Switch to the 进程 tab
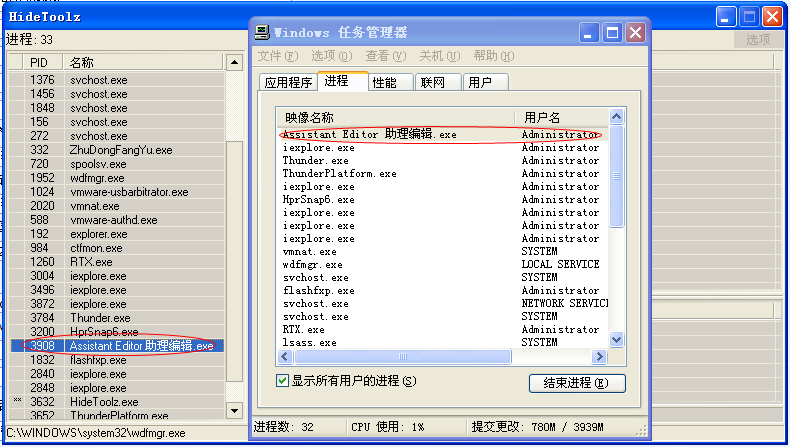 point(342,81)
